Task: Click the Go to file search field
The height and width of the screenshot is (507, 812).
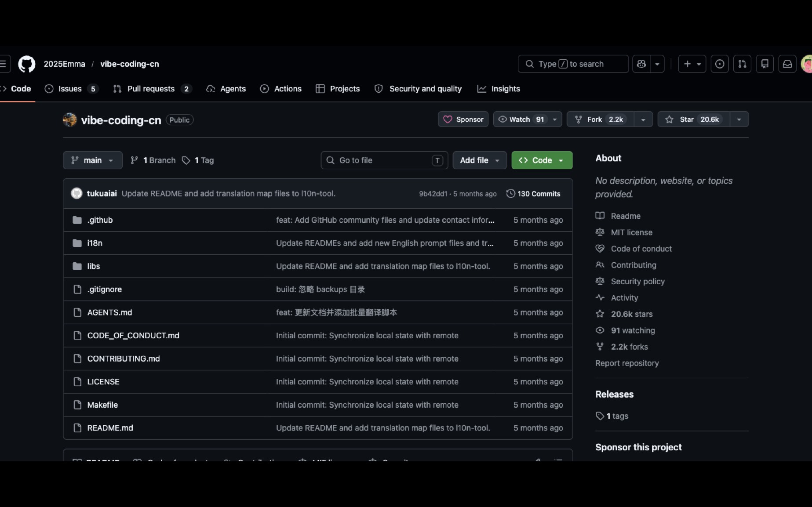Action: [385, 160]
